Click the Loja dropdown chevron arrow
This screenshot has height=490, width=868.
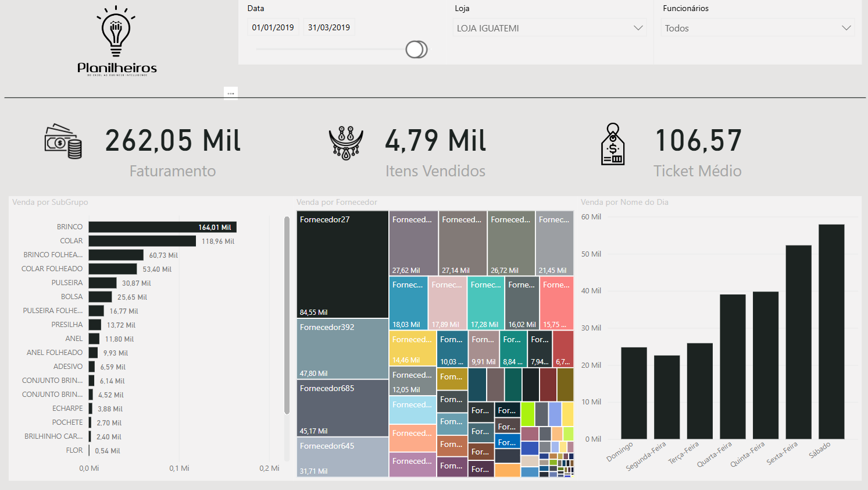[638, 28]
